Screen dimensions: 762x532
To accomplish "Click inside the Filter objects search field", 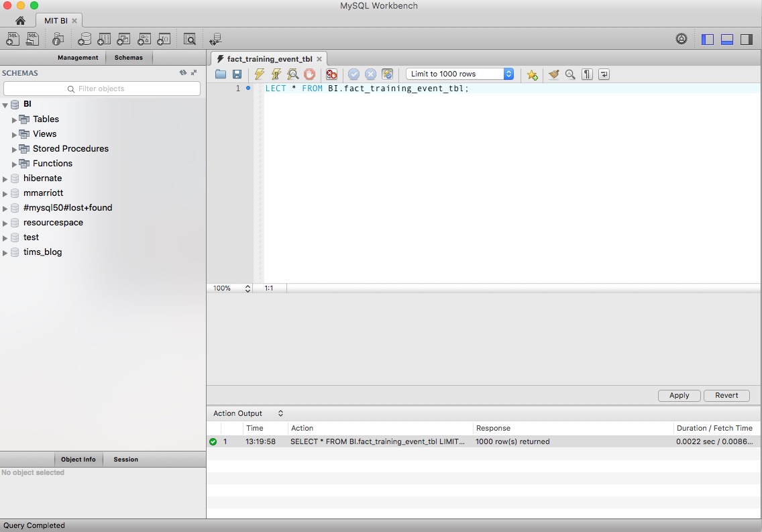I will coord(102,88).
